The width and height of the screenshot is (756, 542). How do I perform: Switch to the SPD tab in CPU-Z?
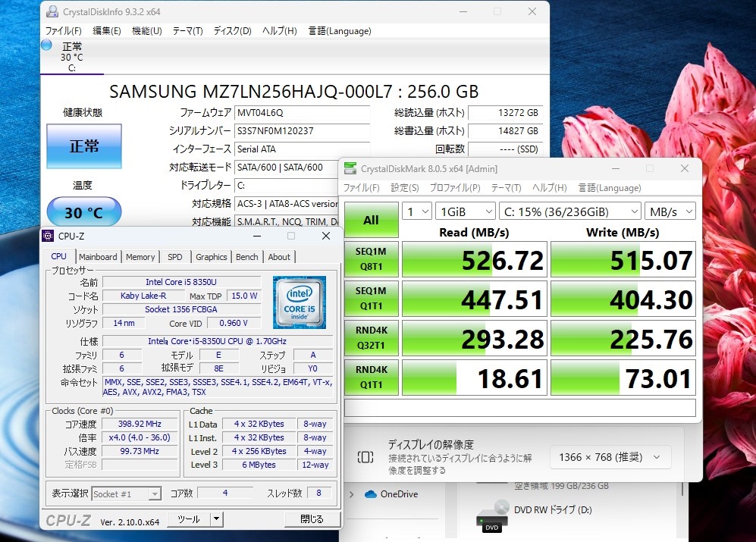(x=175, y=257)
